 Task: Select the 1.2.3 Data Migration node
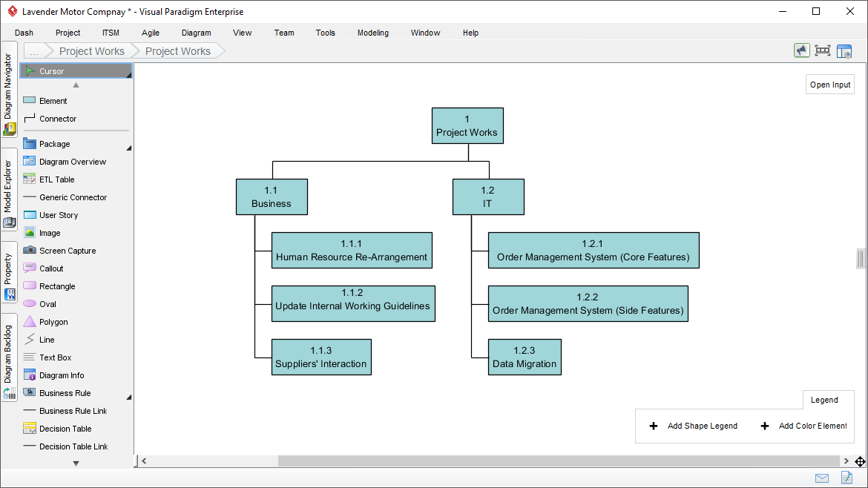(525, 357)
